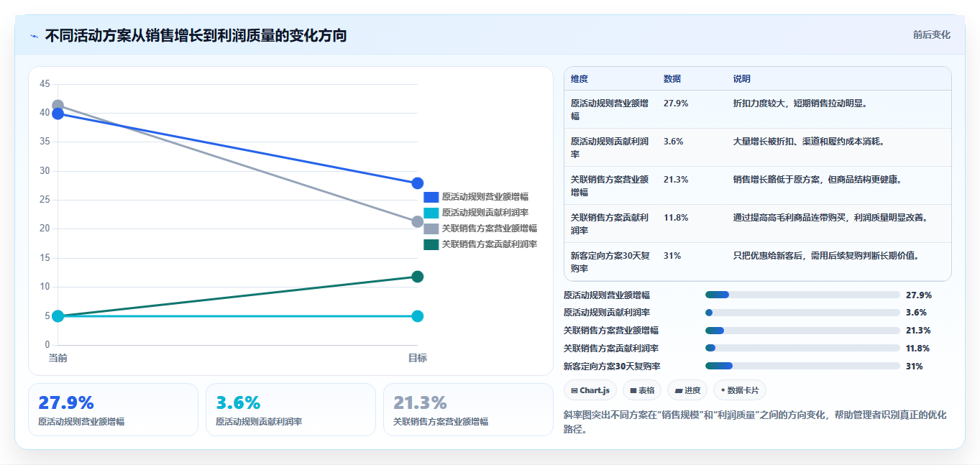
Task: Click the 31% progress value label
Action: [915, 367]
